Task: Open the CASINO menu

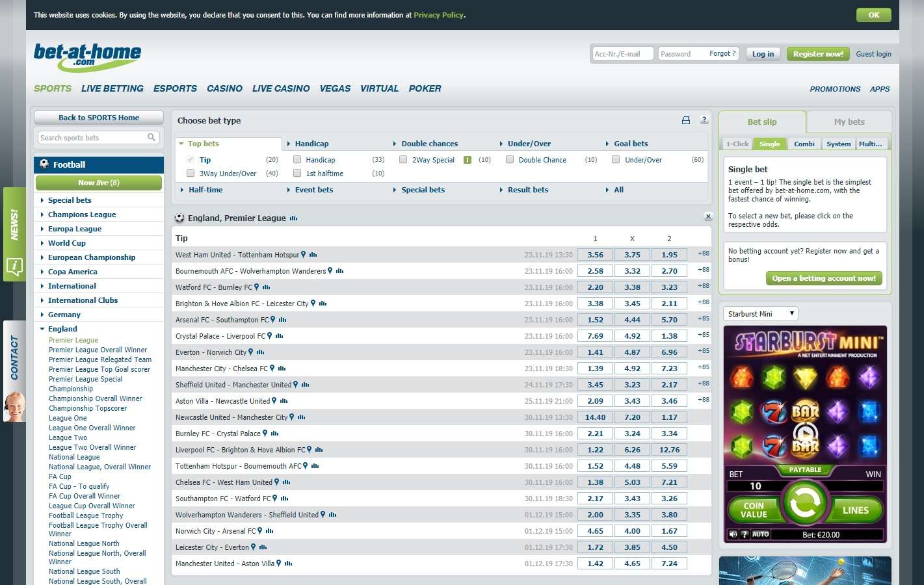Action: (224, 88)
